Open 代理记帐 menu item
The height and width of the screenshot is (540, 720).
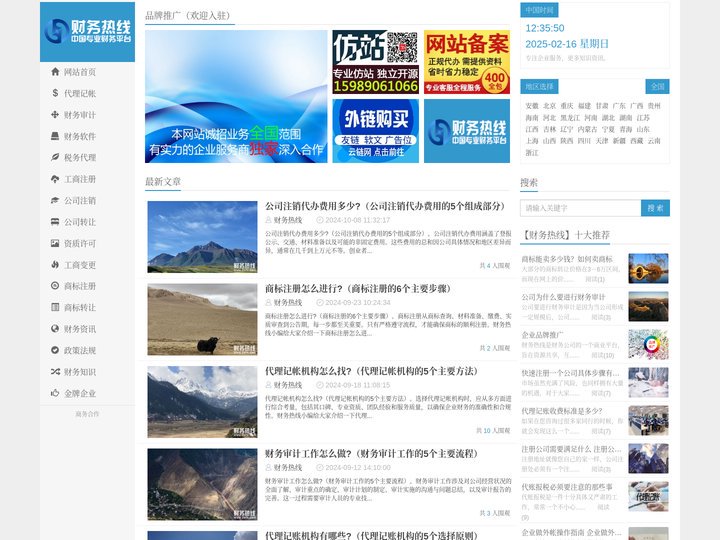pyautogui.click(x=80, y=93)
